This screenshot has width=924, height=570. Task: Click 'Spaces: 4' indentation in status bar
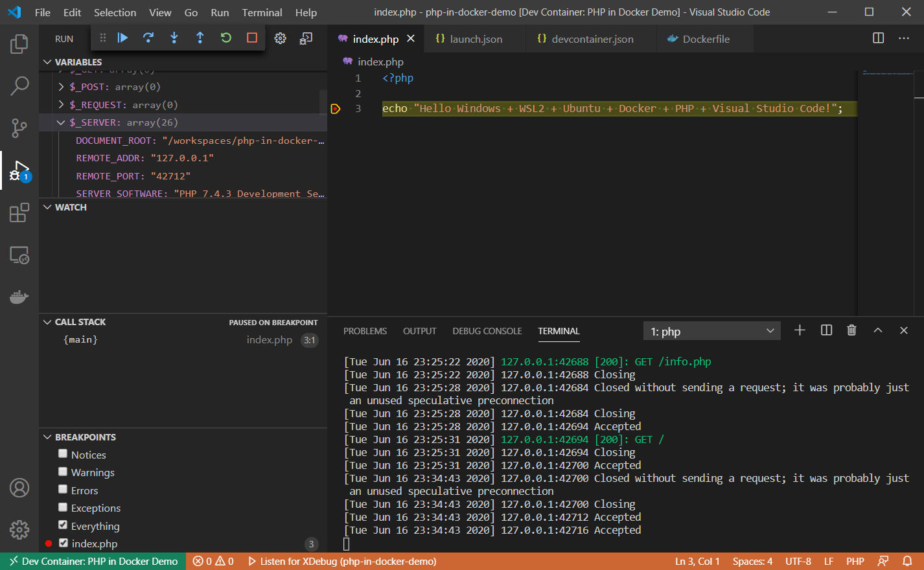pos(752,562)
